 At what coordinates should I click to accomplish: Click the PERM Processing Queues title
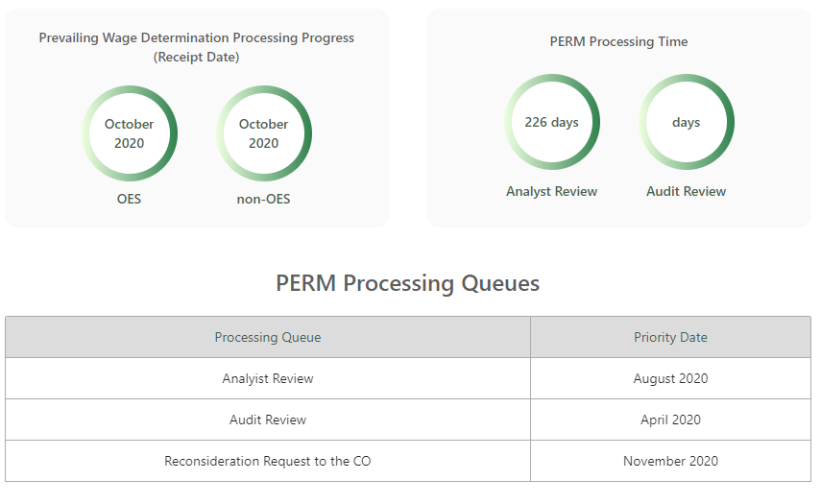point(408,283)
